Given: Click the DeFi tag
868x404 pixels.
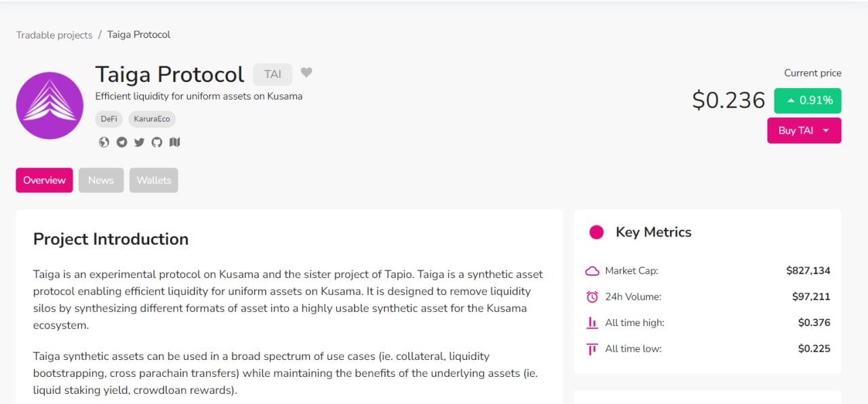Looking at the screenshot, I should [108, 119].
